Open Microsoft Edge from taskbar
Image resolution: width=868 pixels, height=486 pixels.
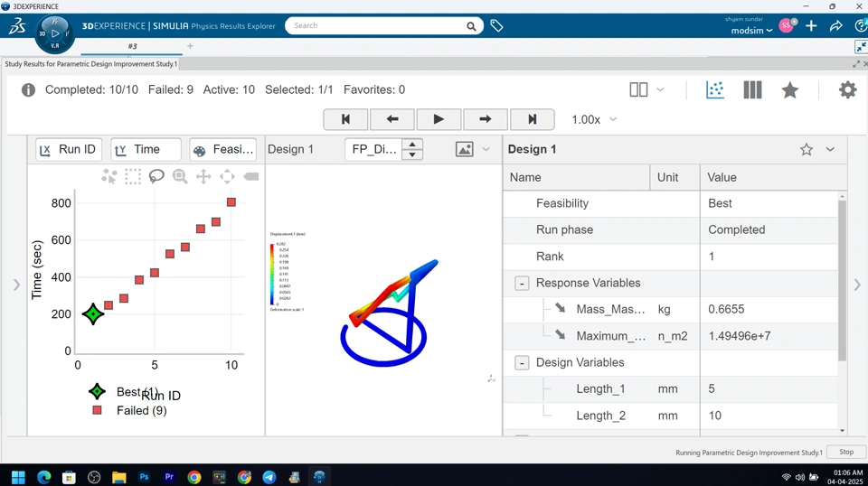[x=43, y=477]
